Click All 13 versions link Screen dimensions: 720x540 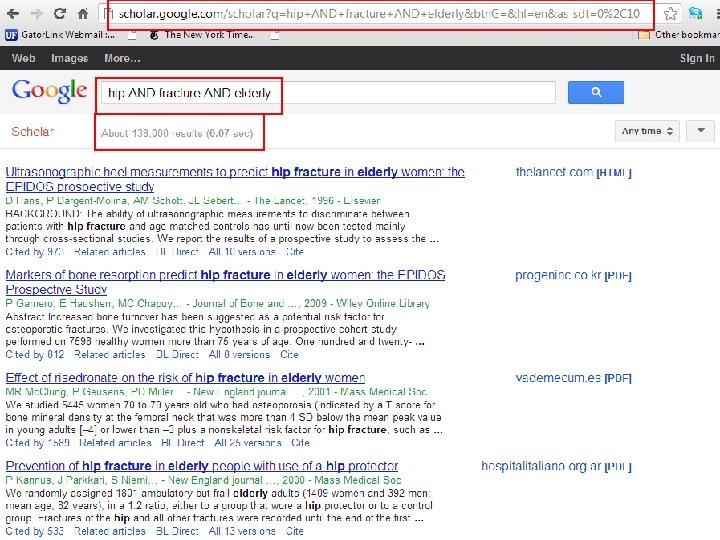click(242, 531)
